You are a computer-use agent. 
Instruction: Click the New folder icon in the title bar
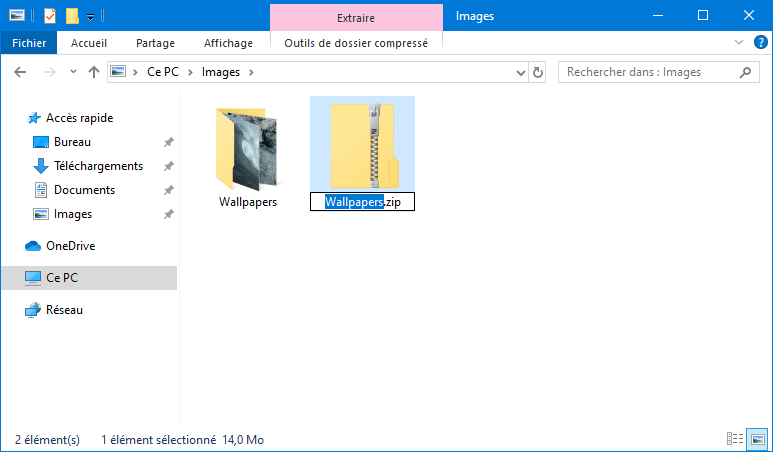(72, 16)
